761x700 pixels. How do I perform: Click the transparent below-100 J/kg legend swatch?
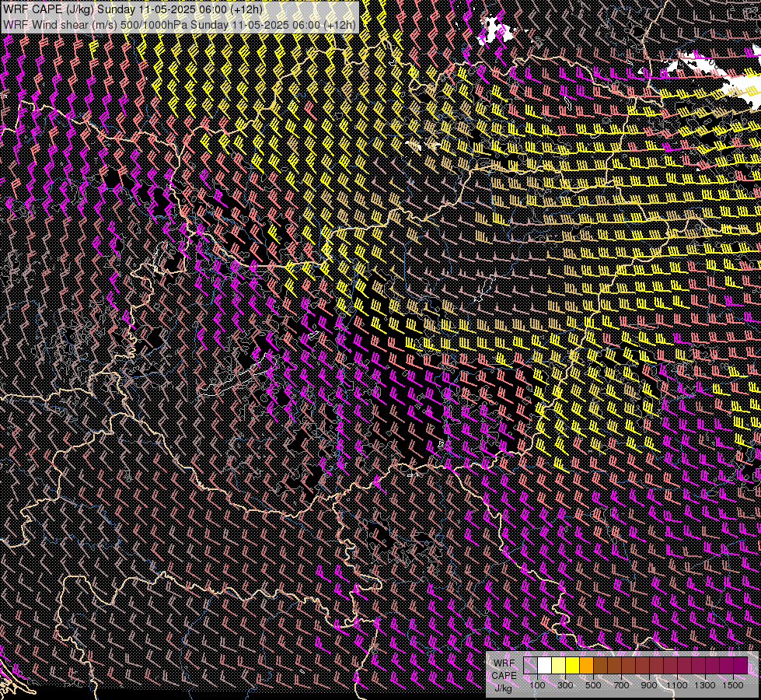pos(530,666)
